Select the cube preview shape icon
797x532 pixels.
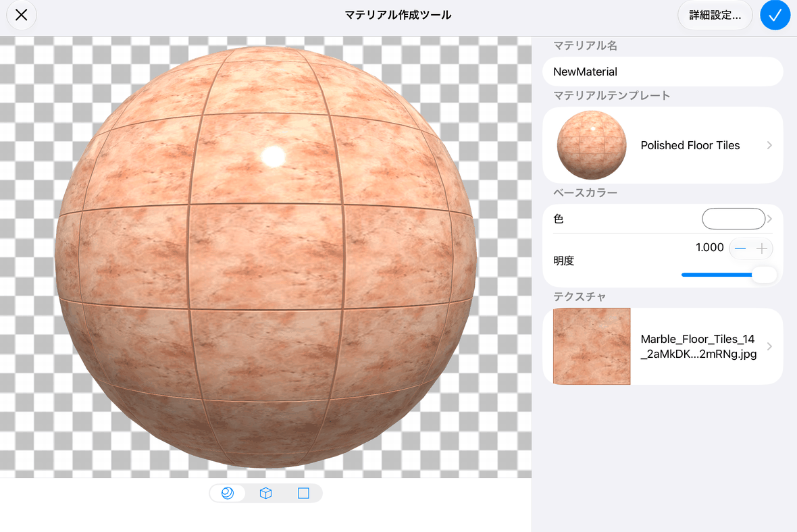click(265, 493)
